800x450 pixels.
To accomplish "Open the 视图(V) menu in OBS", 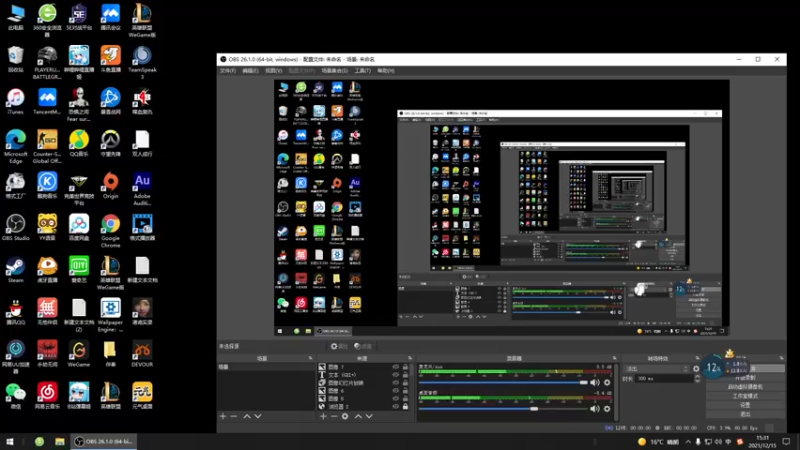I will [x=273, y=70].
